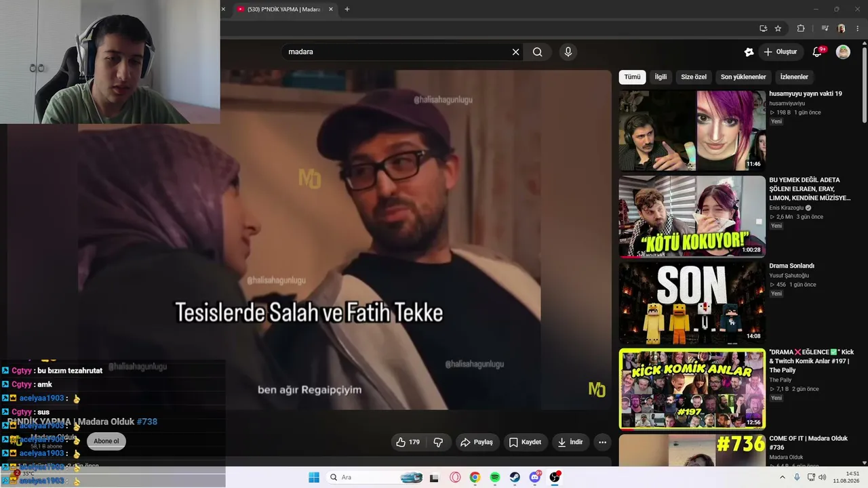Open DRAMA EĞLENCE Kick & Twitch Komik Anlar title
The width and height of the screenshot is (868, 488).
[x=812, y=361]
